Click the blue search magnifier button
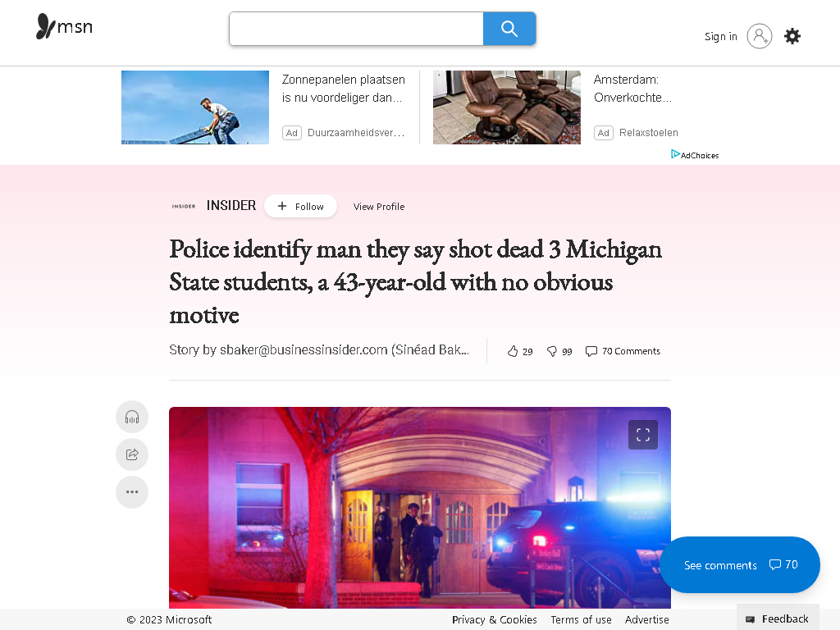 [x=509, y=29]
